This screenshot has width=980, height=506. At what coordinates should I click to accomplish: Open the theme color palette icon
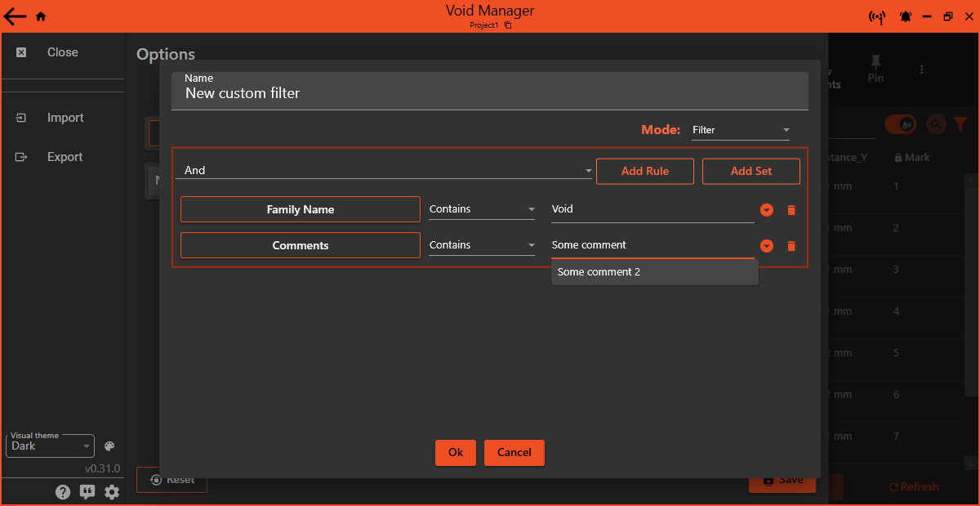click(x=109, y=446)
